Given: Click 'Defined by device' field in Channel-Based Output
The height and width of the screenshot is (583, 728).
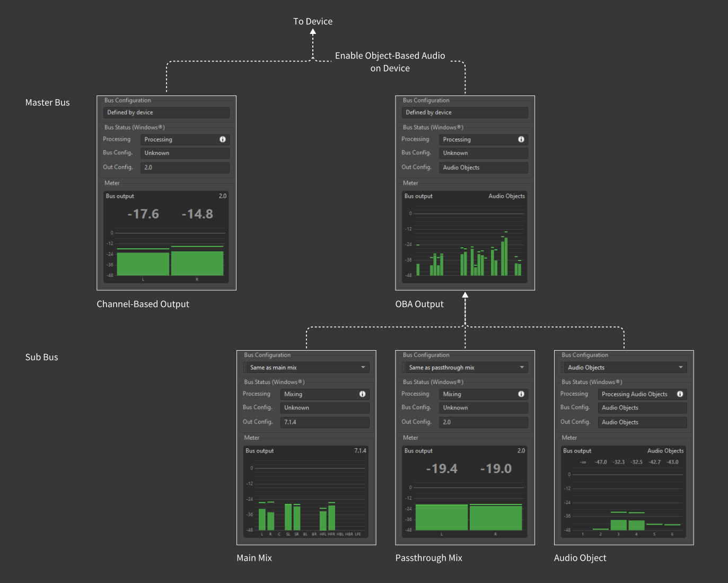Looking at the screenshot, I should 166,112.
